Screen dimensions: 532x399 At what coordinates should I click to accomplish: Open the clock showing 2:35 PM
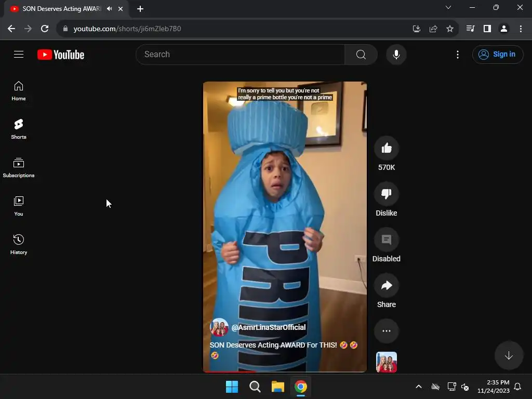tap(494, 387)
